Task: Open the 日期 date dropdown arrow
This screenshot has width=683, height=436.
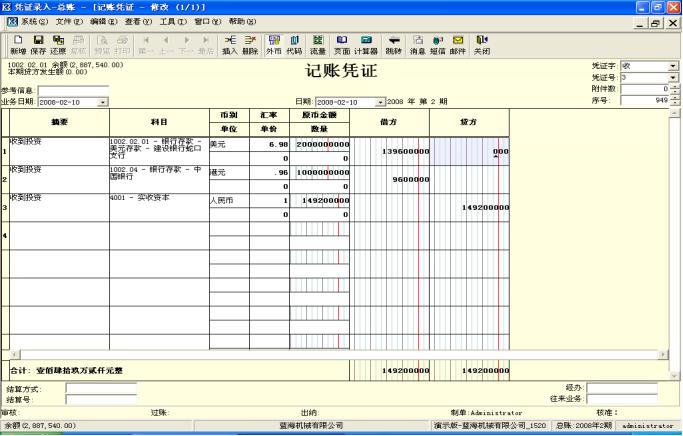Action: 380,102
